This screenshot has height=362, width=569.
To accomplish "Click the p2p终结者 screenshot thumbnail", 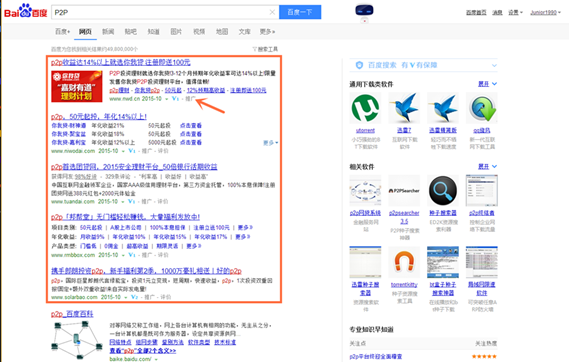I will click(x=482, y=191).
